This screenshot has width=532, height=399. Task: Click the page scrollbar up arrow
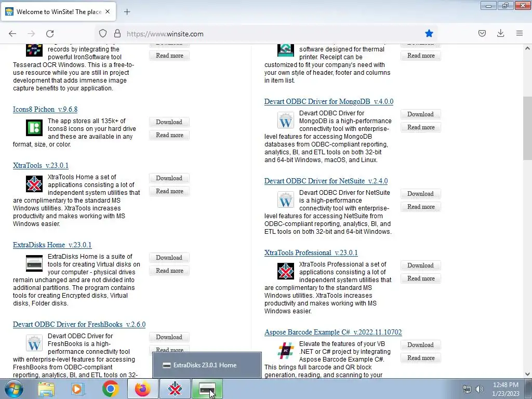click(x=527, y=48)
